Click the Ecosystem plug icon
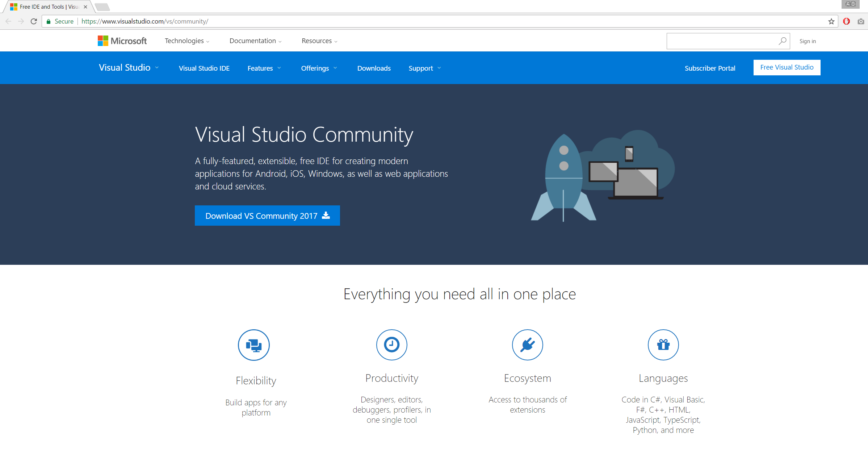 [527, 344]
